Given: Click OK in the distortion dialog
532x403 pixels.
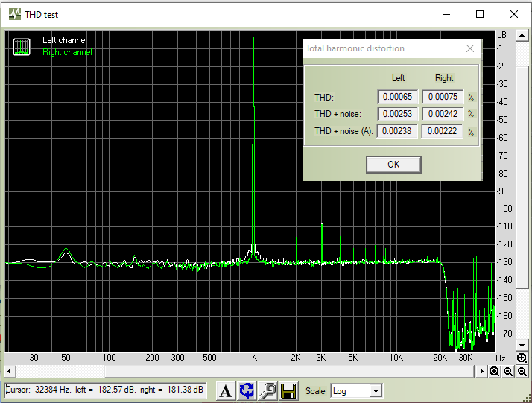Looking at the screenshot, I should coord(393,165).
